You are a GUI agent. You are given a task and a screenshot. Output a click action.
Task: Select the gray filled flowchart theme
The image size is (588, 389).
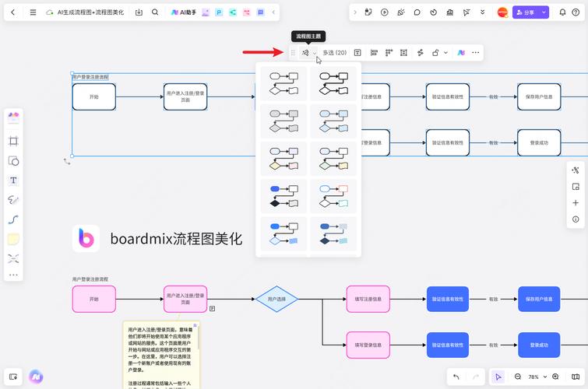tap(283, 121)
